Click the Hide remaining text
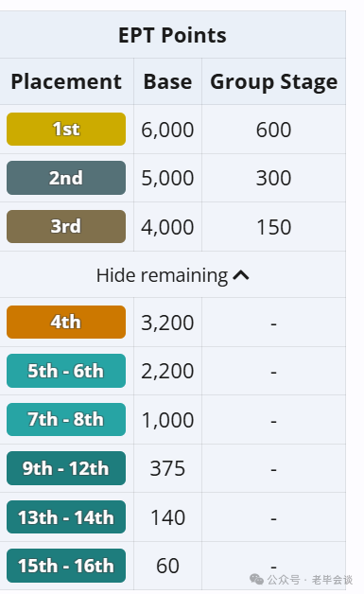 tap(162, 275)
